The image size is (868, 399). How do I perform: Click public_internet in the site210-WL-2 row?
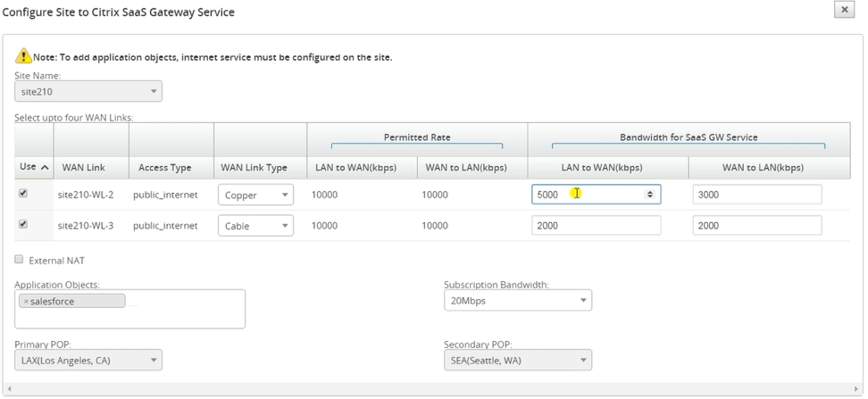165,195
